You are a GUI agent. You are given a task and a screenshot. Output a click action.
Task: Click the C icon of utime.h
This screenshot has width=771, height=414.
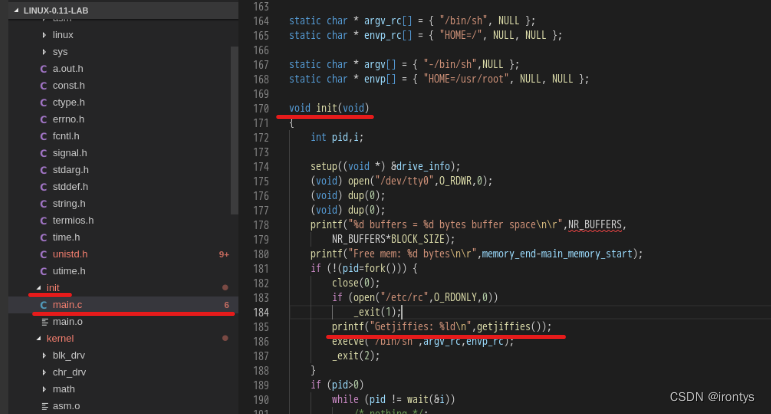(x=44, y=271)
